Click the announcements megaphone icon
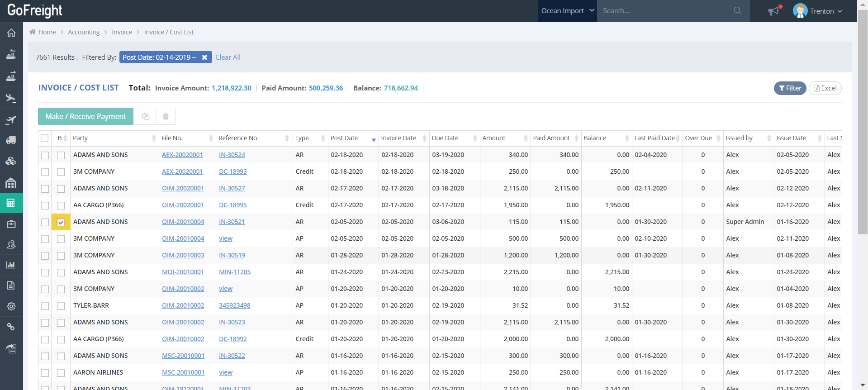 (x=774, y=10)
